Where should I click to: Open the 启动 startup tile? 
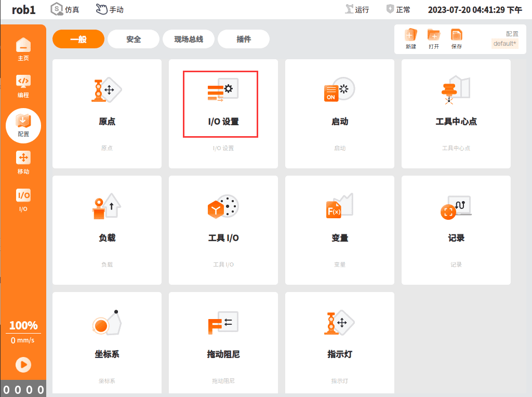340,114
